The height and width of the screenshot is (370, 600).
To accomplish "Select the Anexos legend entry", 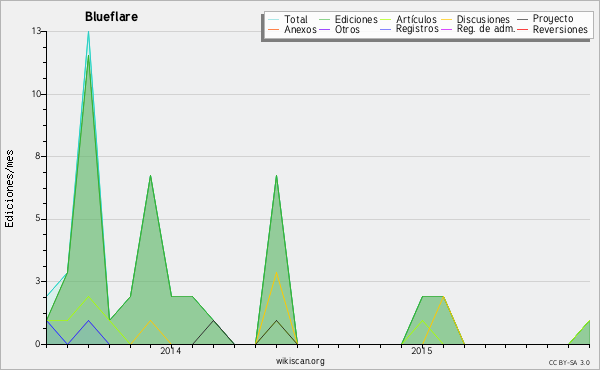I will click(x=300, y=29).
